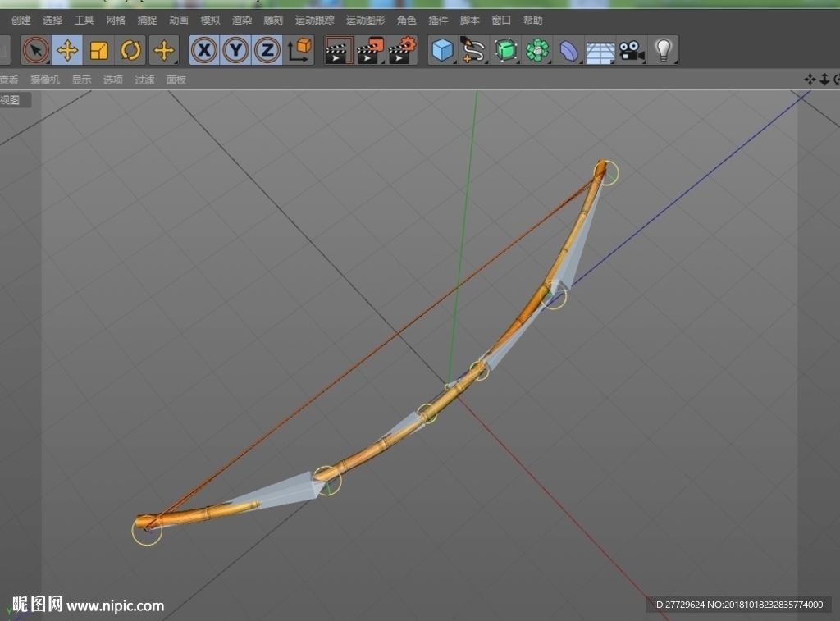Open the 窗口 menu
Screen dimensions: 840x621
(x=501, y=21)
